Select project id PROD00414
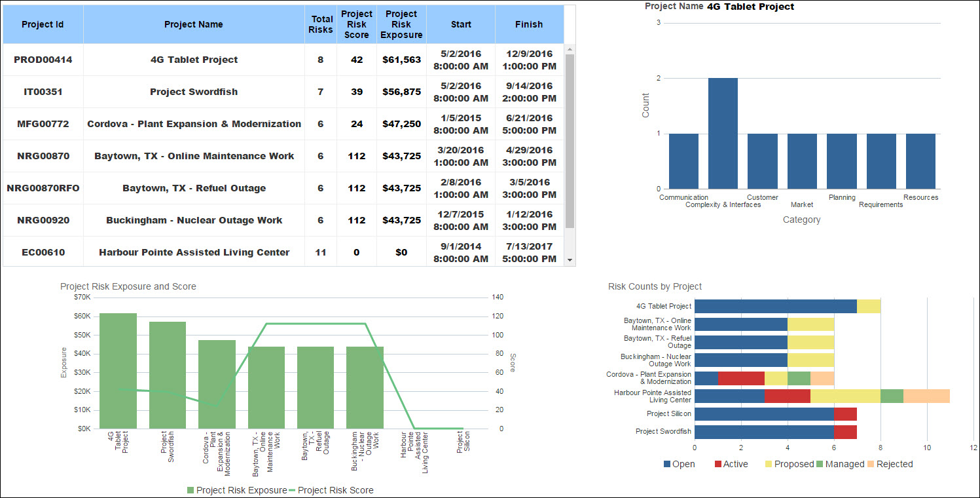Viewport: 980px width, 498px height. [x=43, y=60]
